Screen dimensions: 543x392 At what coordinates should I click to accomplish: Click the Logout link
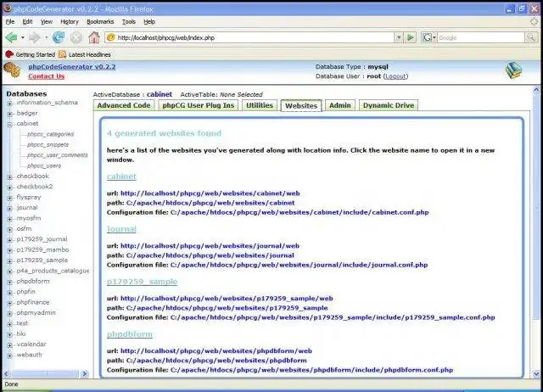[x=395, y=76]
